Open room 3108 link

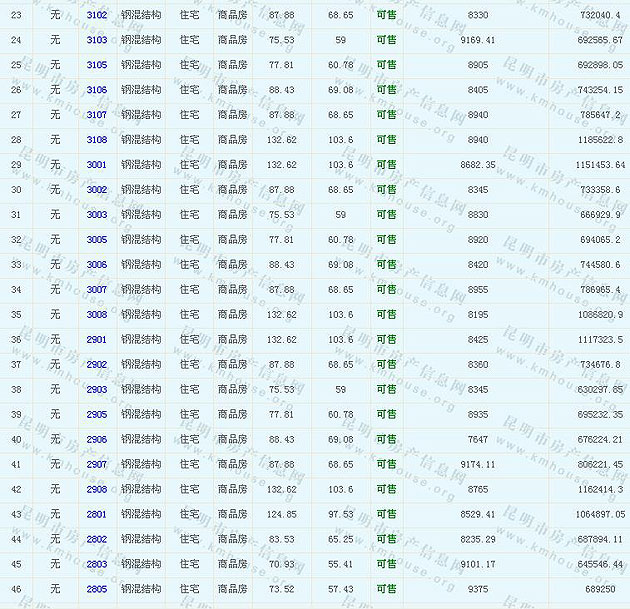click(97, 140)
